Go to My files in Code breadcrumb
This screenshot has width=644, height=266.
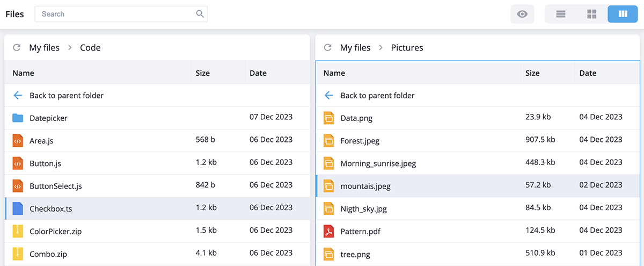(44, 48)
